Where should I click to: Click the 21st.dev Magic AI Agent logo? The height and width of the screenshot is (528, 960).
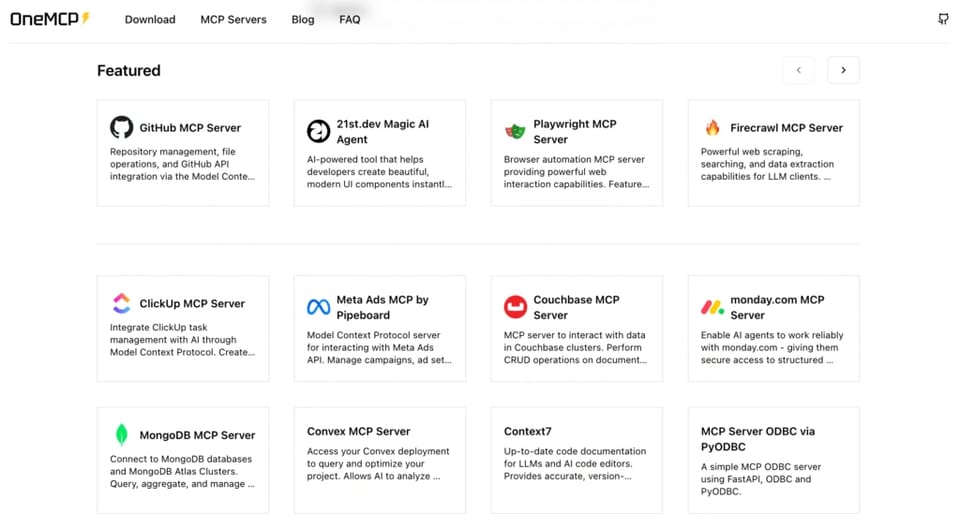[x=318, y=132]
